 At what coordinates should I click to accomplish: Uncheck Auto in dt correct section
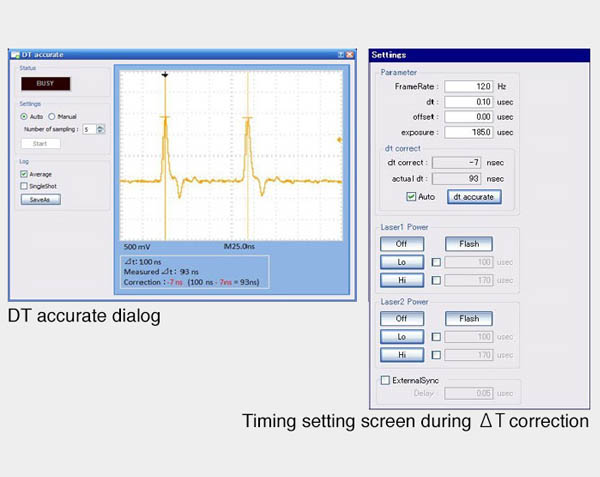click(x=411, y=197)
